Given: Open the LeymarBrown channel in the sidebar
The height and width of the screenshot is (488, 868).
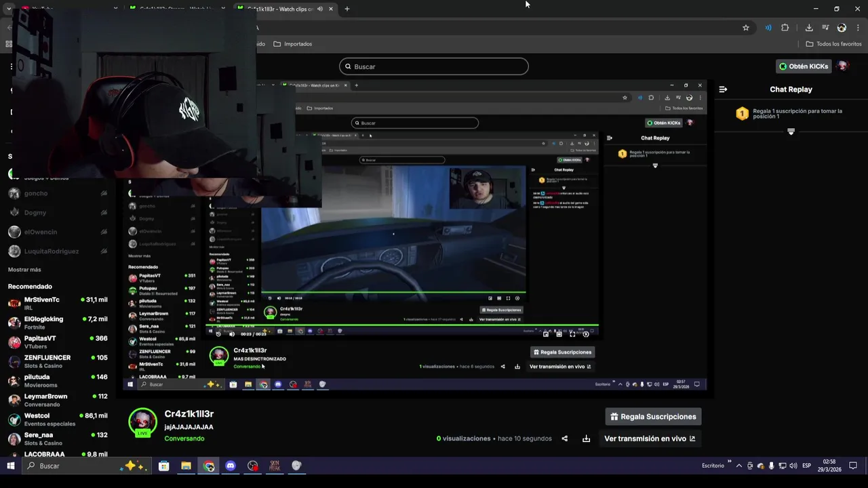Looking at the screenshot, I should click(58, 400).
